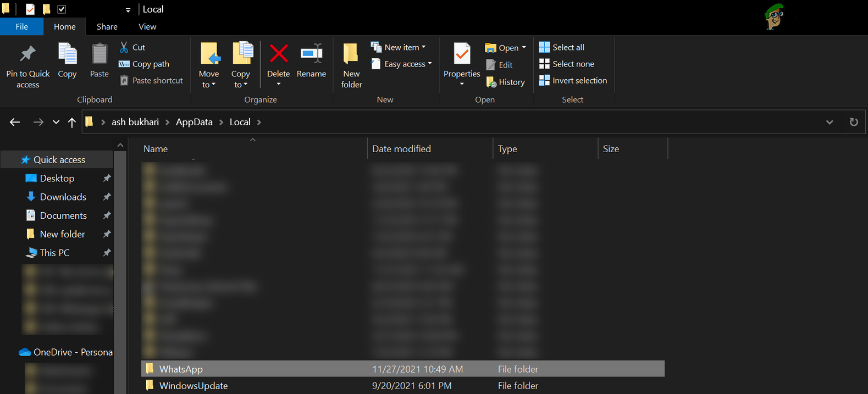The height and width of the screenshot is (394, 868).
Task: Expand chevron after Local in address bar
Action: pyautogui.click(x=259, y=122)
